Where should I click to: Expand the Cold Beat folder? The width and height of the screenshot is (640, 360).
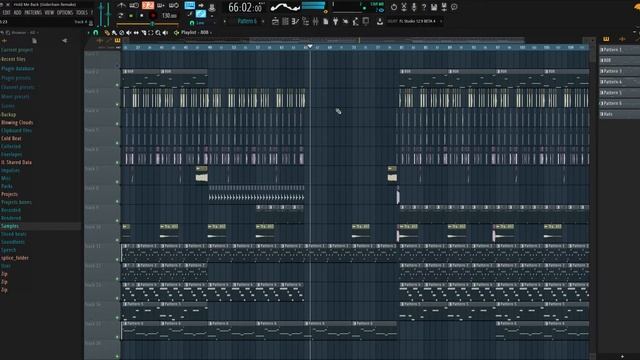tap(11, 138)
